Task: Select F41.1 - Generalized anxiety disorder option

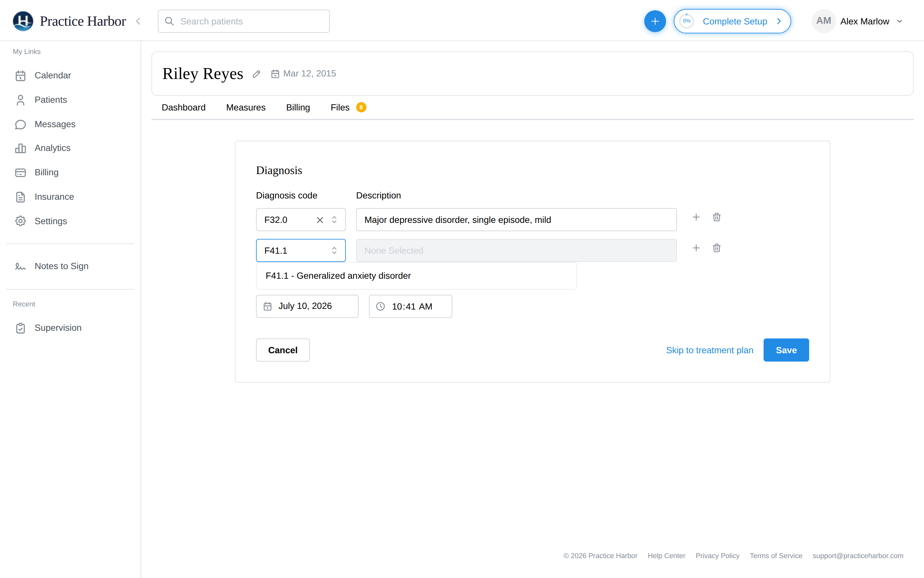Action: tap(416, 276)
